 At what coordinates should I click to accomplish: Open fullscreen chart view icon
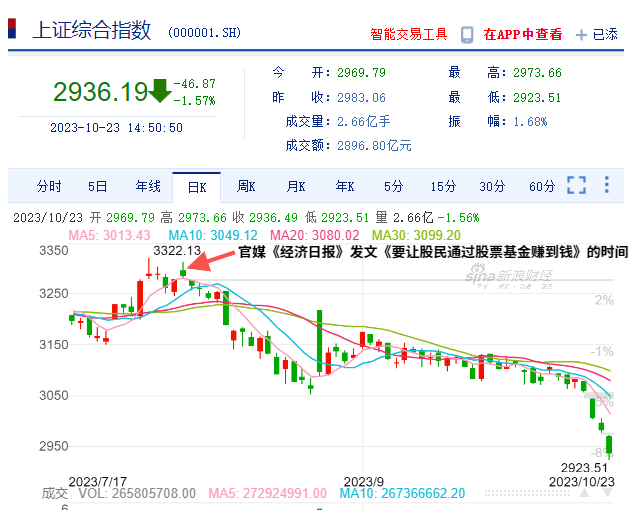coord(577,185)
